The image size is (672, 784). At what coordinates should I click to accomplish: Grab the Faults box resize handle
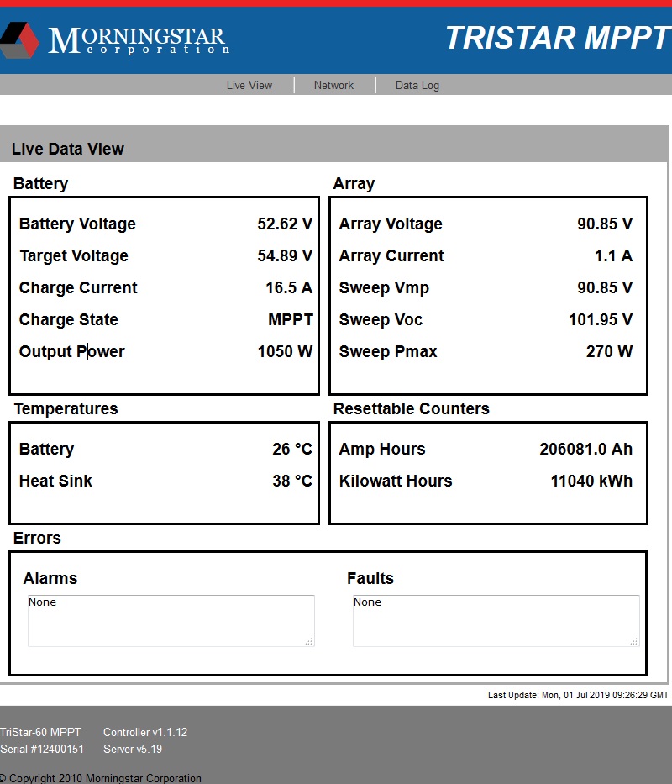point(634,641)
